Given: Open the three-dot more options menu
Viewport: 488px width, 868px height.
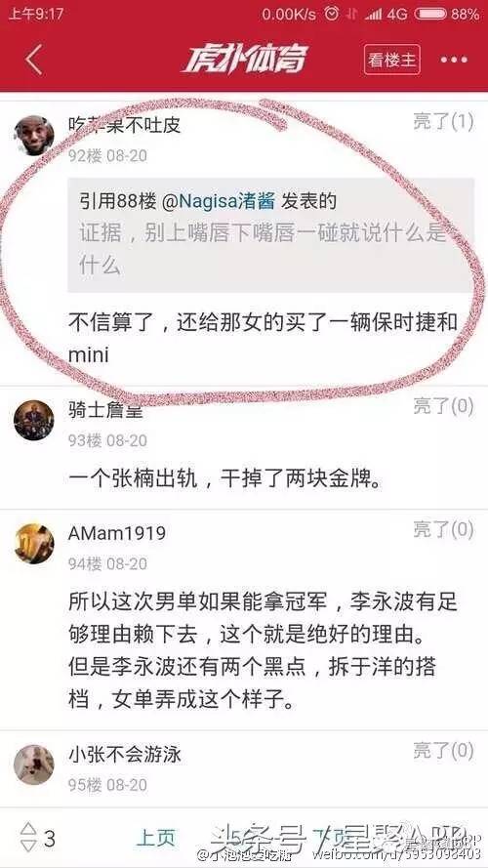Looking at the screenshot, I should (454, 60).
